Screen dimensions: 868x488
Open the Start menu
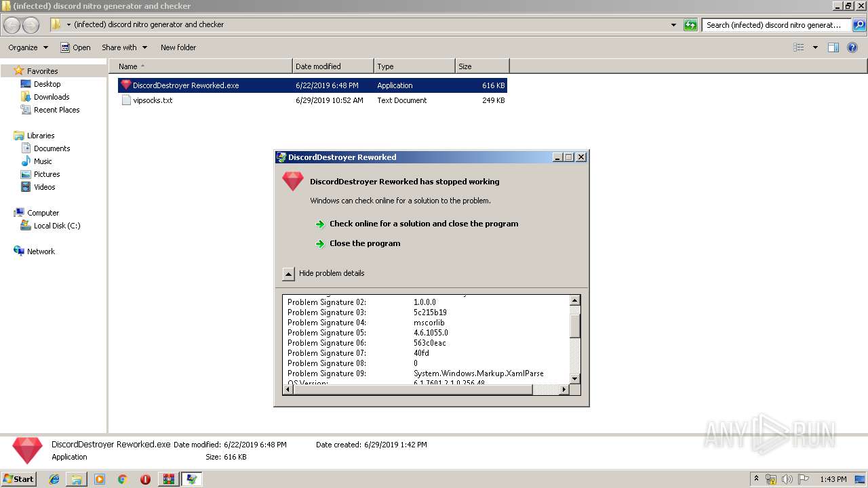(18, 479)
